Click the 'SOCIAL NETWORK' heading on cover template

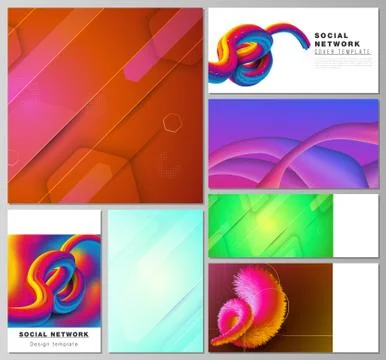coord(337,40)
